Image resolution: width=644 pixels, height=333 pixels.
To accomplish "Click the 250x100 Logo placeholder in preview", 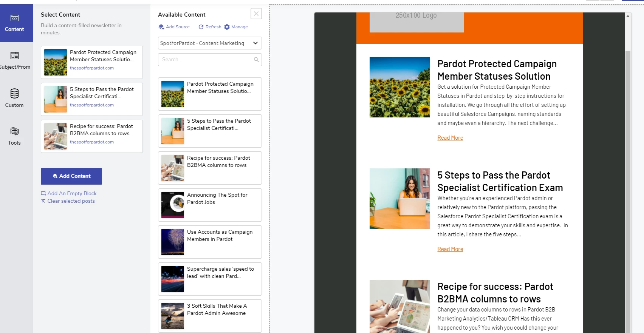I will coord(416,22).
